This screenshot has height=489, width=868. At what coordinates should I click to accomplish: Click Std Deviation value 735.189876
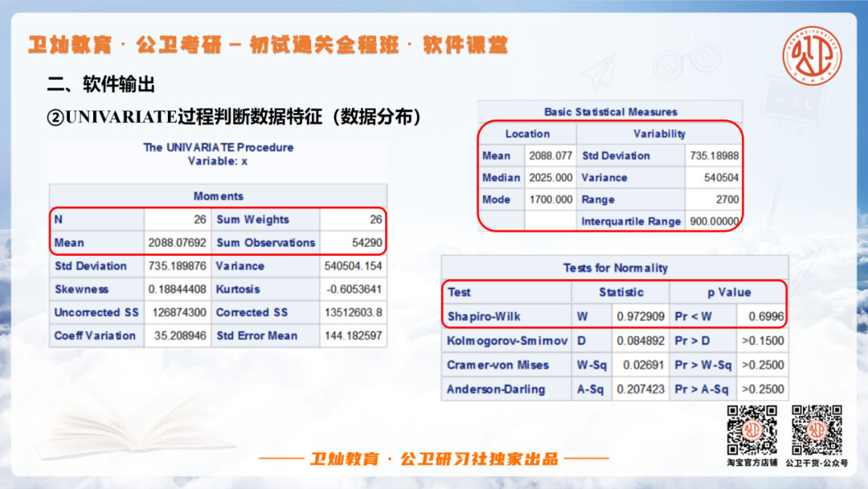coord(177,266)
